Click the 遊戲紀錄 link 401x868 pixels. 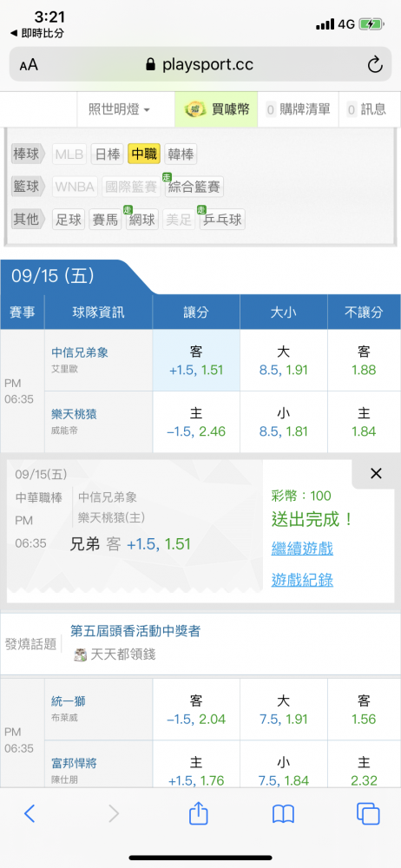[302, 580]
